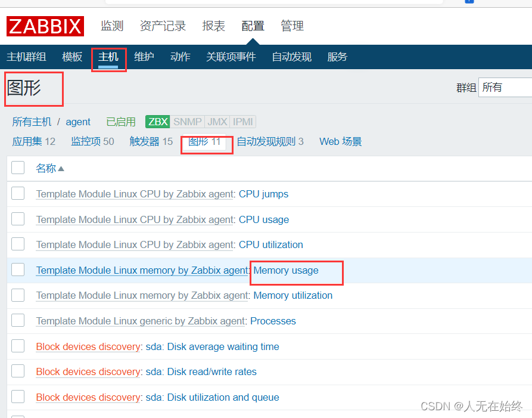
Task: Click the ZABBIX logo
Action: (x=45, y=26)
